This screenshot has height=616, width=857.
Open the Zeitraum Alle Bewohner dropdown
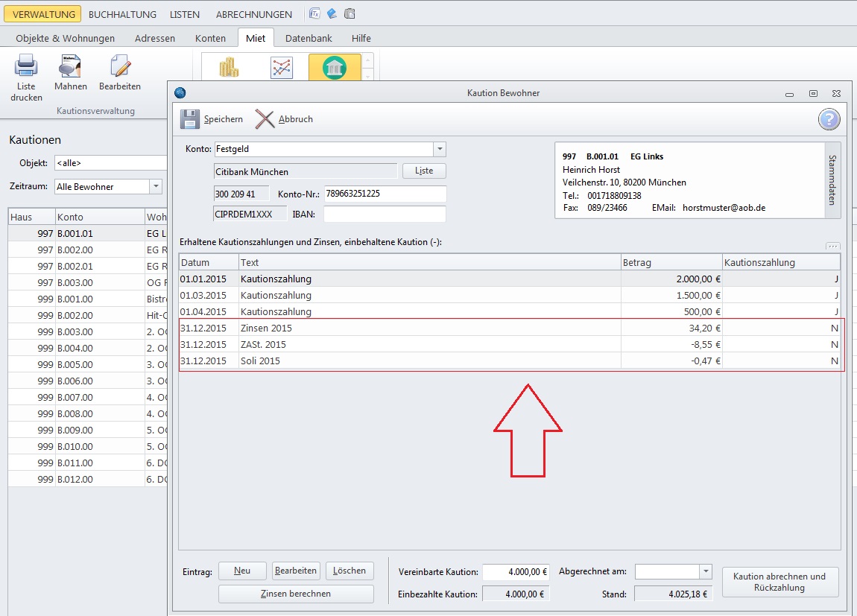click(156, 187)
